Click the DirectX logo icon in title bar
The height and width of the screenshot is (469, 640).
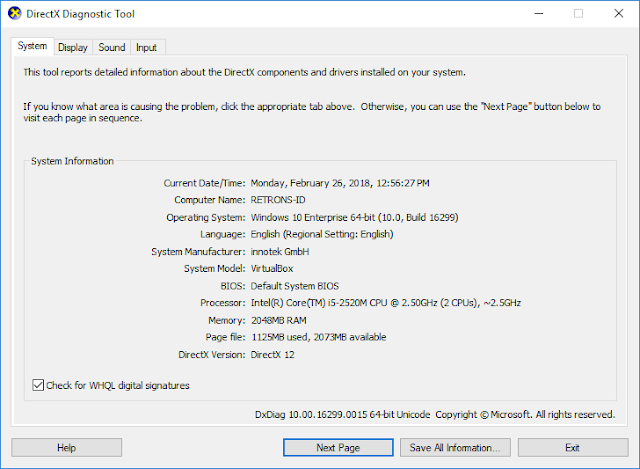14,13
